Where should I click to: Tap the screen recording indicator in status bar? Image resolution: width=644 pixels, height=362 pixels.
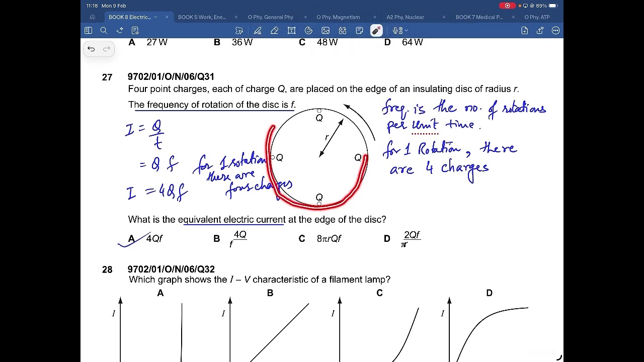(x=507, y=6)
